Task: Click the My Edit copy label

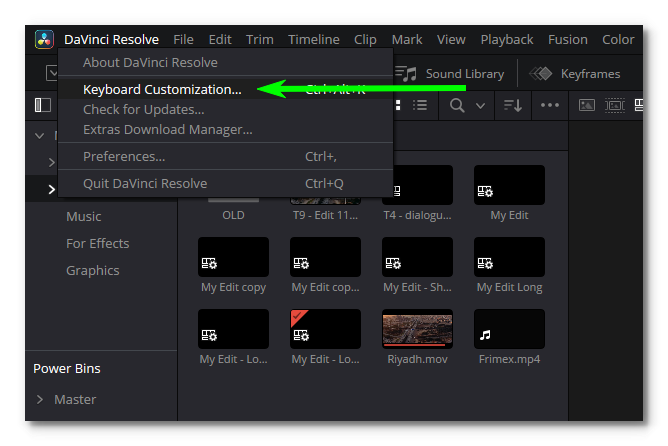Action: click(233, 288)
